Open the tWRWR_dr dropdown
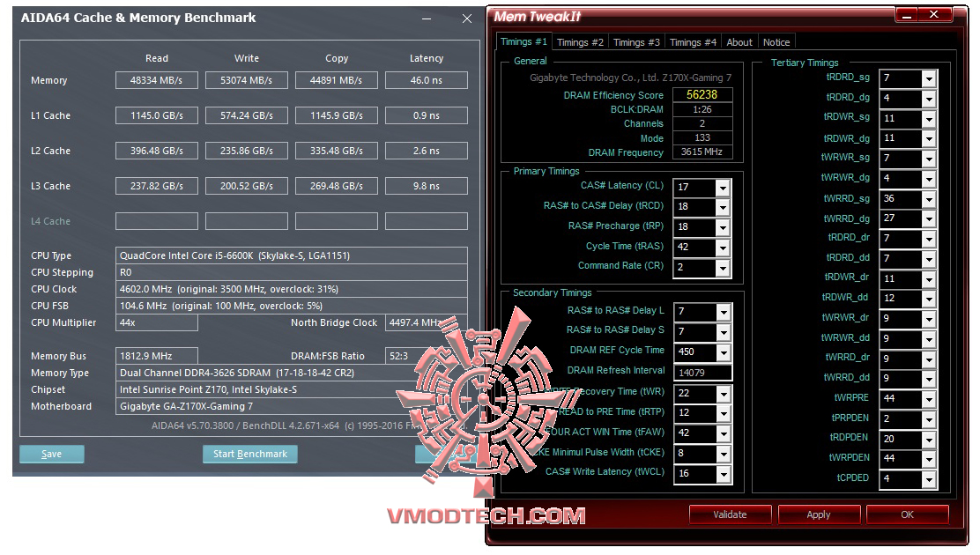 tap(929, 319)
